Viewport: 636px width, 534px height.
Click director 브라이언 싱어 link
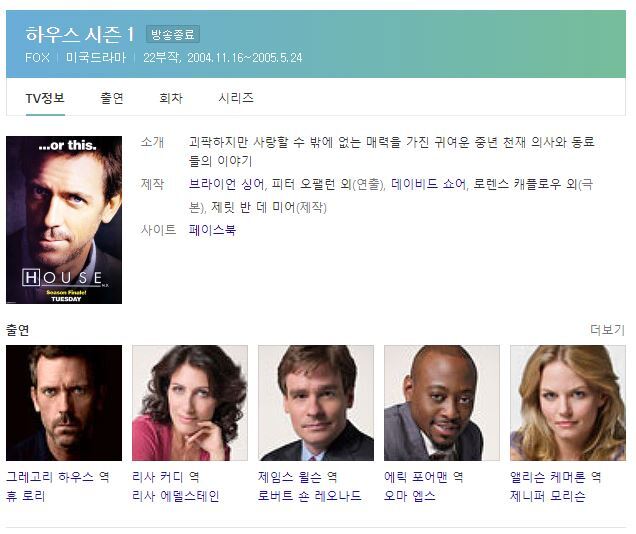(x=227, y=184)
